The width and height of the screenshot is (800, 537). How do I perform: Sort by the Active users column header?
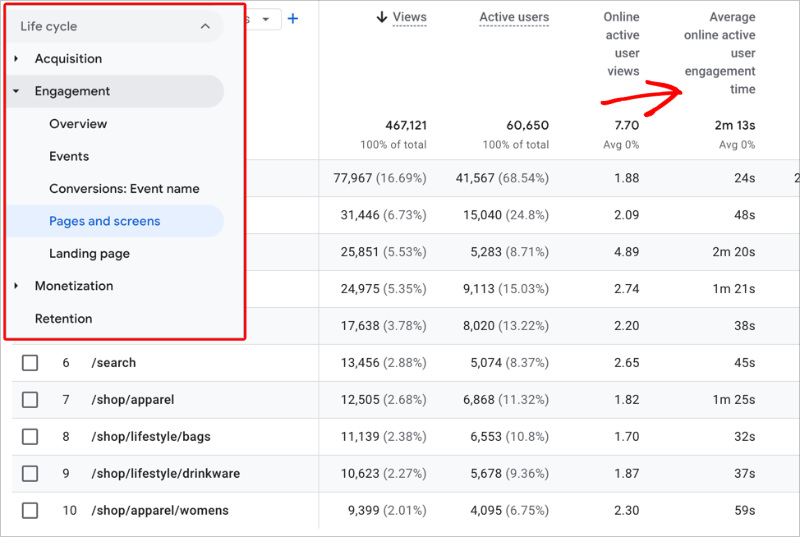pos(514,17)
